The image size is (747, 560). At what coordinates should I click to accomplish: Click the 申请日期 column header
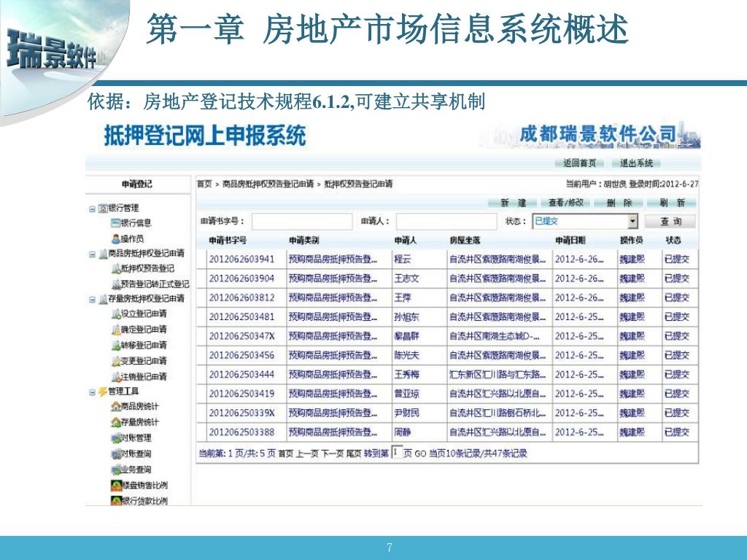pyautogui.click(x=570, y=241)
